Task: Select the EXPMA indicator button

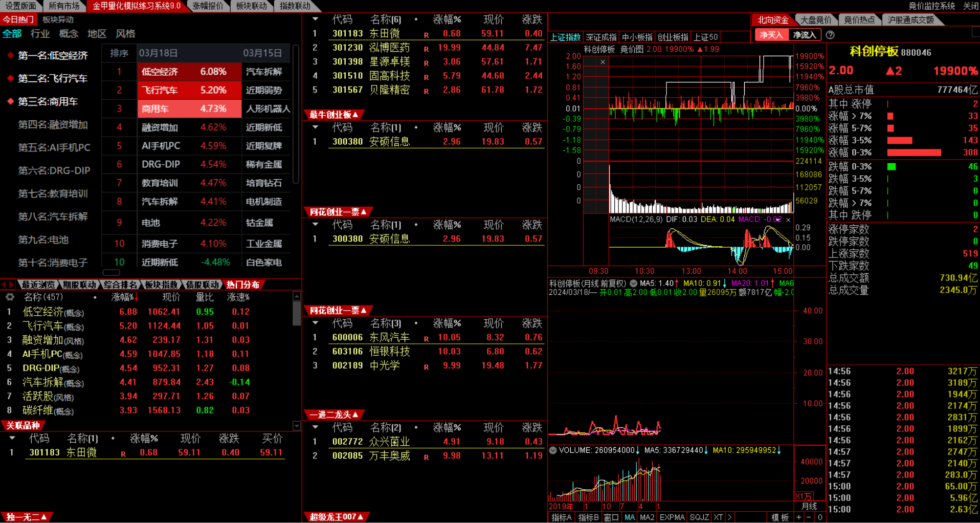Action: click(672, 517)
